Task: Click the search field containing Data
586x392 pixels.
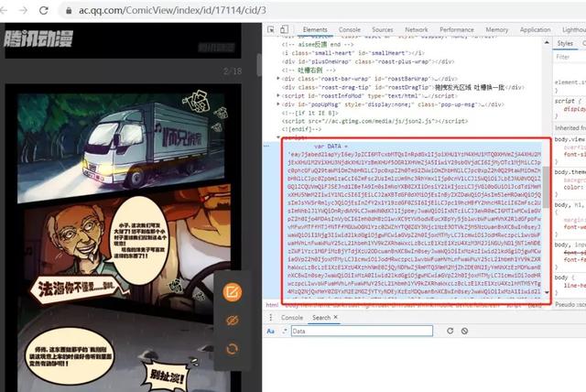Action: pyautogui.click(x=362, y=331)
